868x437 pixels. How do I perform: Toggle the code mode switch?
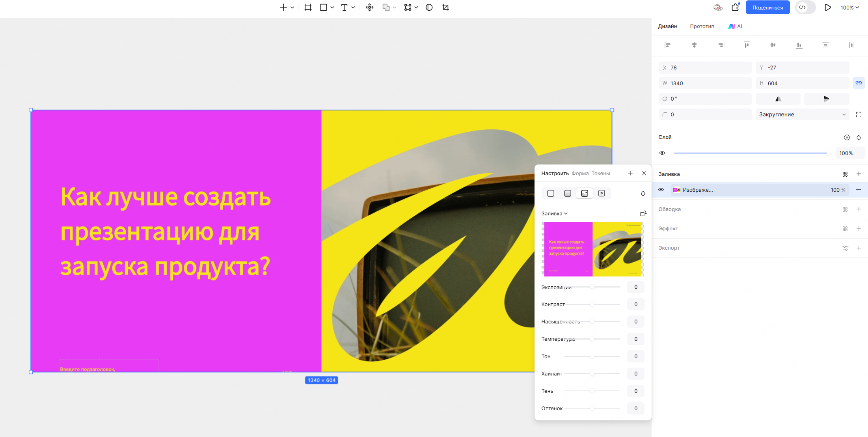tap(805, 7)
